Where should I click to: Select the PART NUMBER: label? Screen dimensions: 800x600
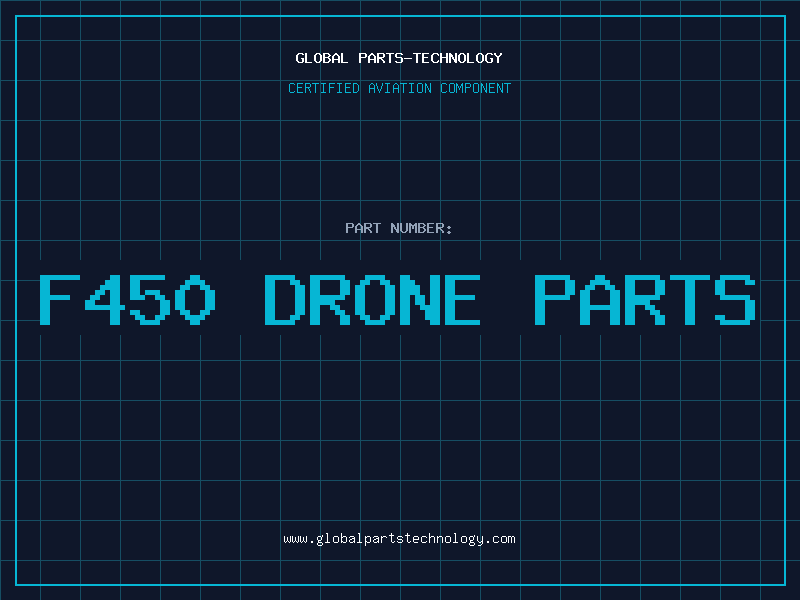(398, 228)
